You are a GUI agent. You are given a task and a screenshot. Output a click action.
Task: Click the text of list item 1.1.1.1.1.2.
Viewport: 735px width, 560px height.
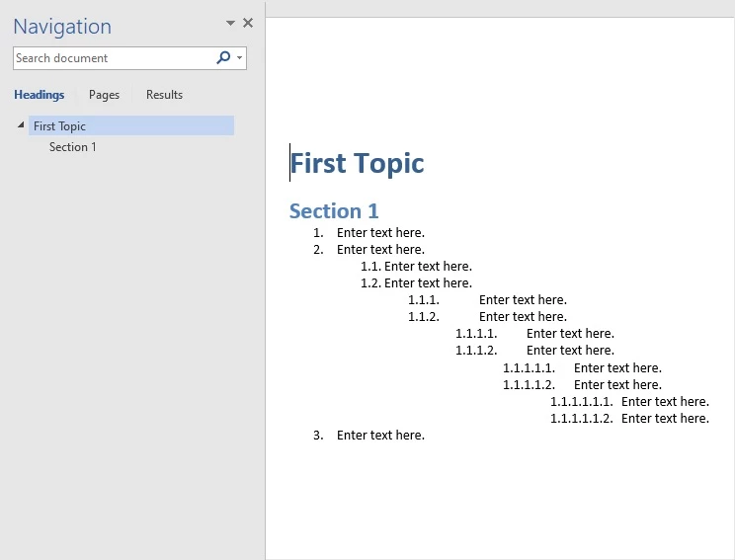[665, 419]
